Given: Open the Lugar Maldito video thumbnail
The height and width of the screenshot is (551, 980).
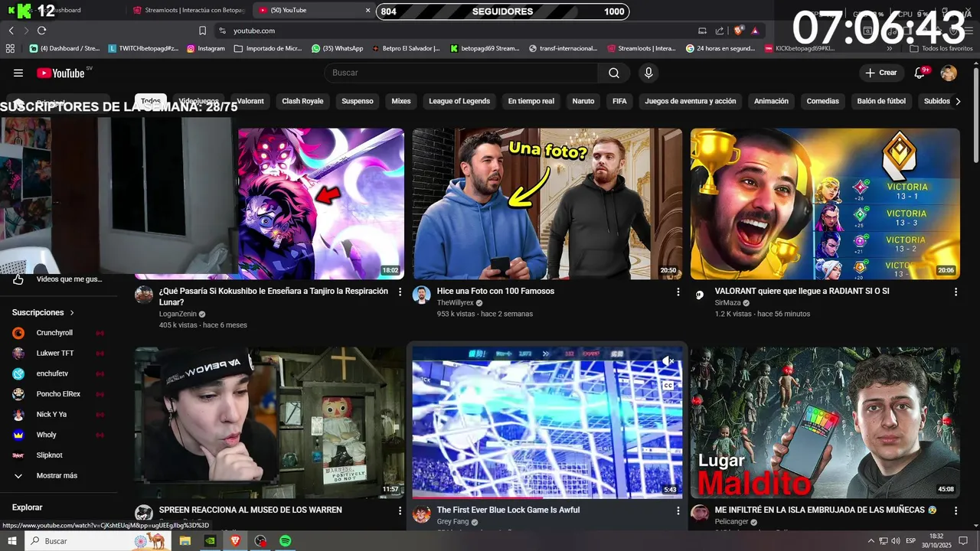Looking at the screenshot, I should (x=825, y=422).
